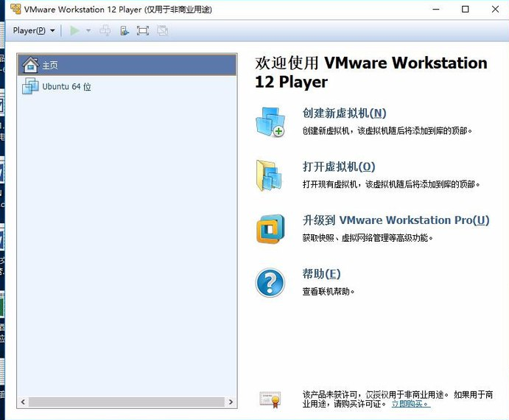Click the text 打开现有虚拟机，该虚拟机随后将添加到库的顶部。
This screenshot has height=420, width=509.
point(391,184)
